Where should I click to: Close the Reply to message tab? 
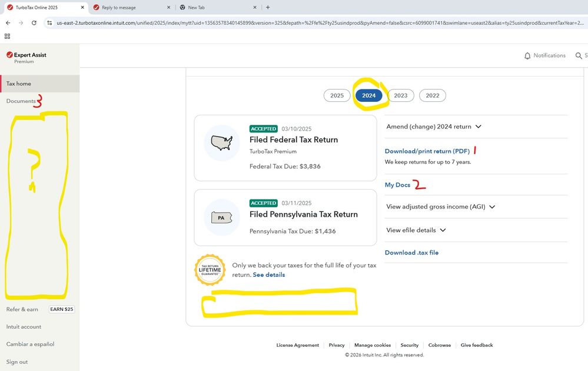tap(168, 7)
